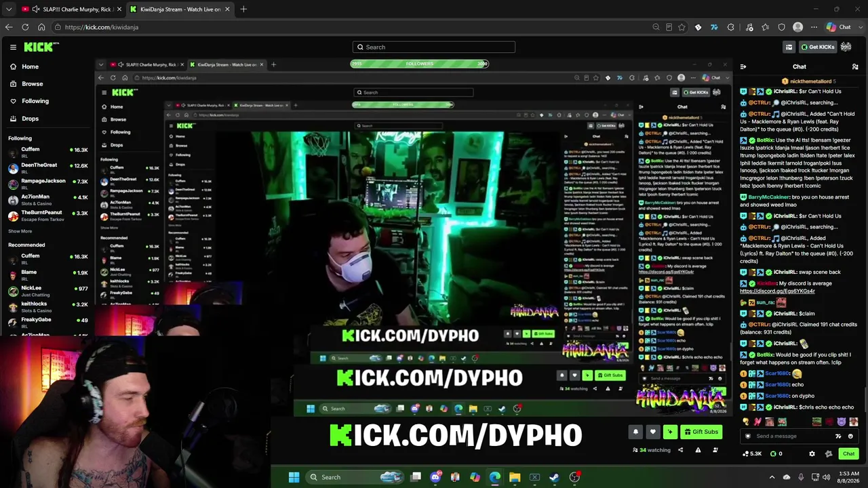Refresh the browser page
The image size is (868, 488).
click(x=25, y=27)
